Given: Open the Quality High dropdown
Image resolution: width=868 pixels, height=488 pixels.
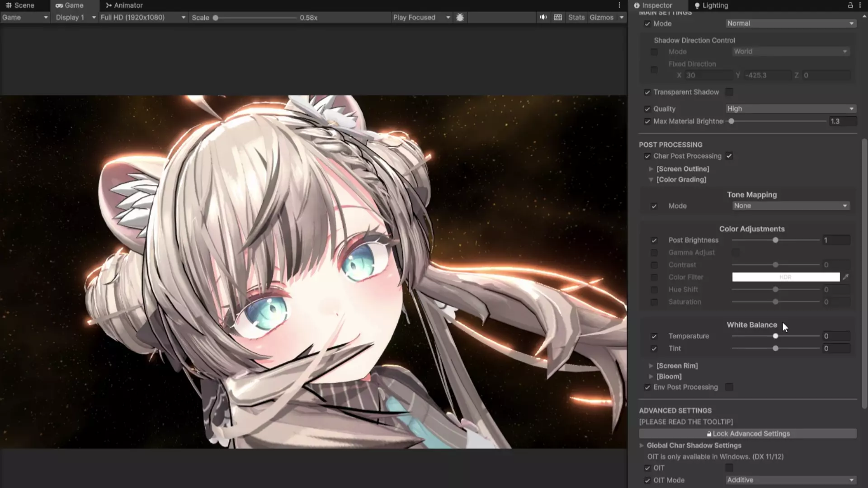Looking at the screenshot, I should pyautogui.click(x=790, y=109).
